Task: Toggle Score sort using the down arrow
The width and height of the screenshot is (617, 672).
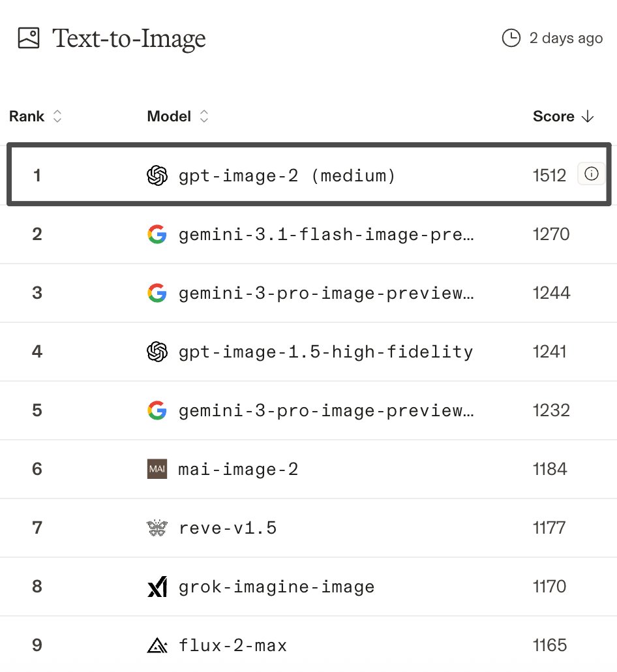Action: pyautogui.click(x=588, y=117)
